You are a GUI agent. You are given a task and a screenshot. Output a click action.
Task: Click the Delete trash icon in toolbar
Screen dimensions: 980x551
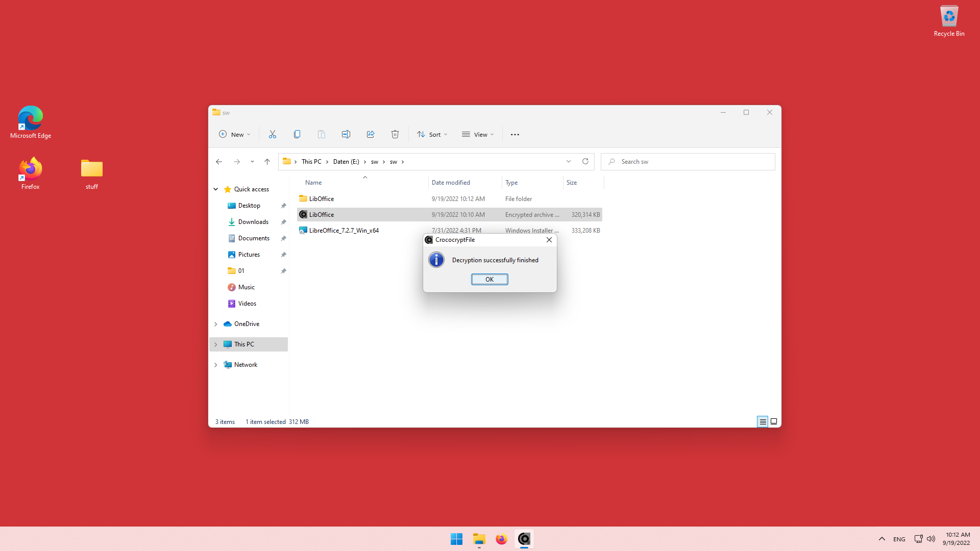tap(395, 134)
